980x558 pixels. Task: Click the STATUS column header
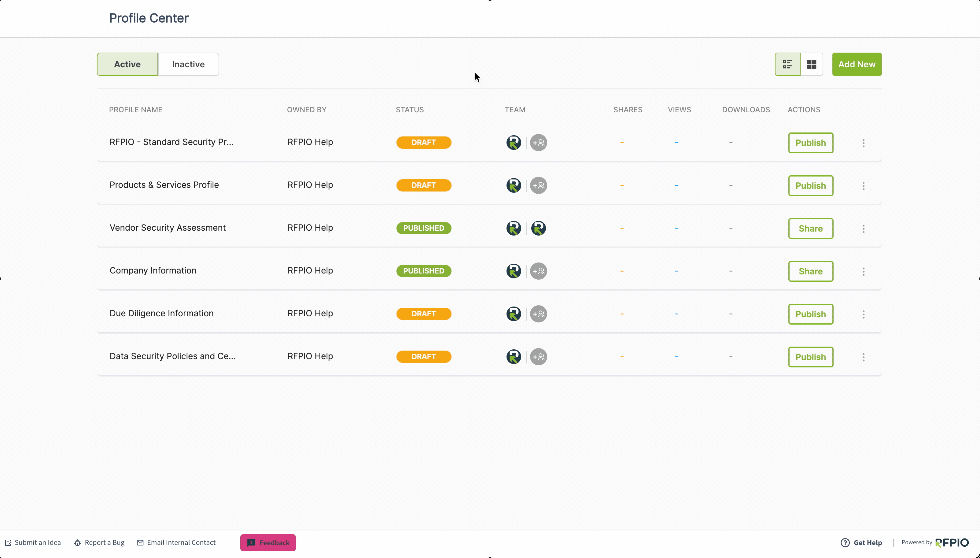(x=410, y=110)
